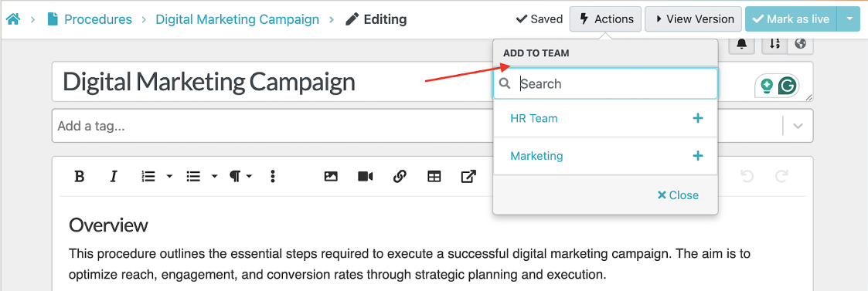Click the View Version button

pos(693,19)
